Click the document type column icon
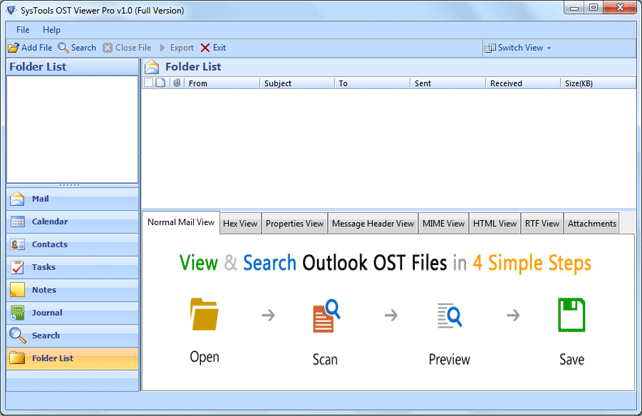 click(160, 83)
